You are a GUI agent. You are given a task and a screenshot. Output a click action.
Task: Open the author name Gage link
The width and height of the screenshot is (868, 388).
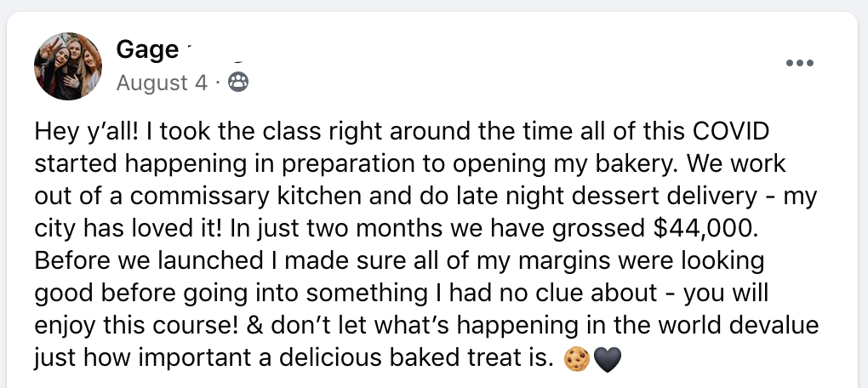pos(147,50)
